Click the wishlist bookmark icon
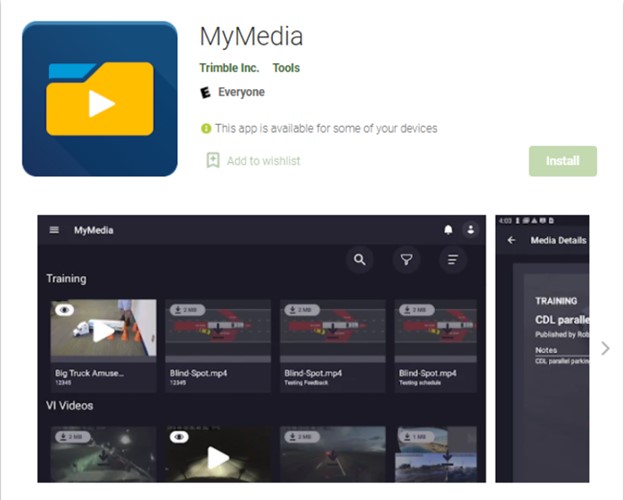 coord(213,160)
